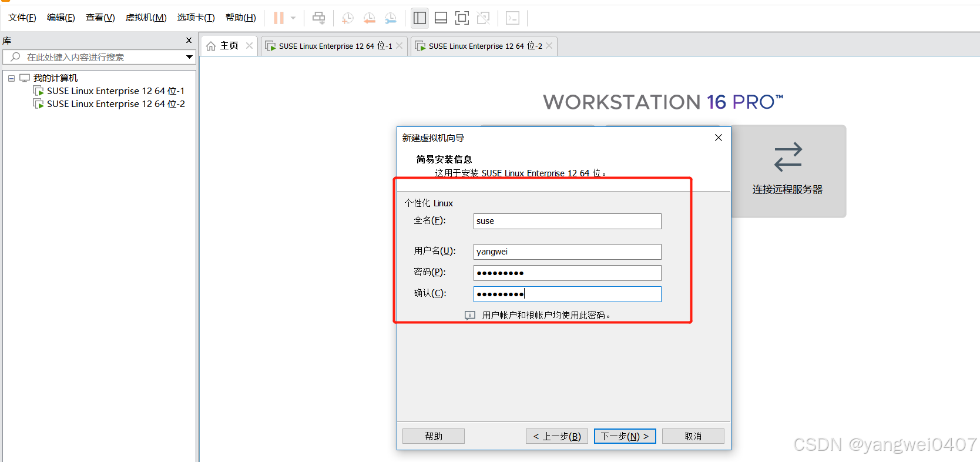Switch to the SUSE 64 位-2 tab
The image size is (980, 462).
(485, 46)
